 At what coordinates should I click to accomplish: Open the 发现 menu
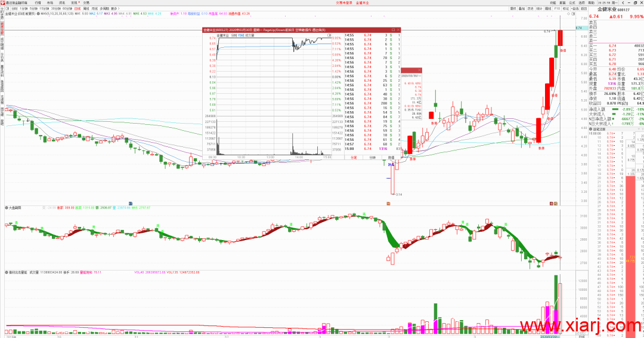(74, 2)
